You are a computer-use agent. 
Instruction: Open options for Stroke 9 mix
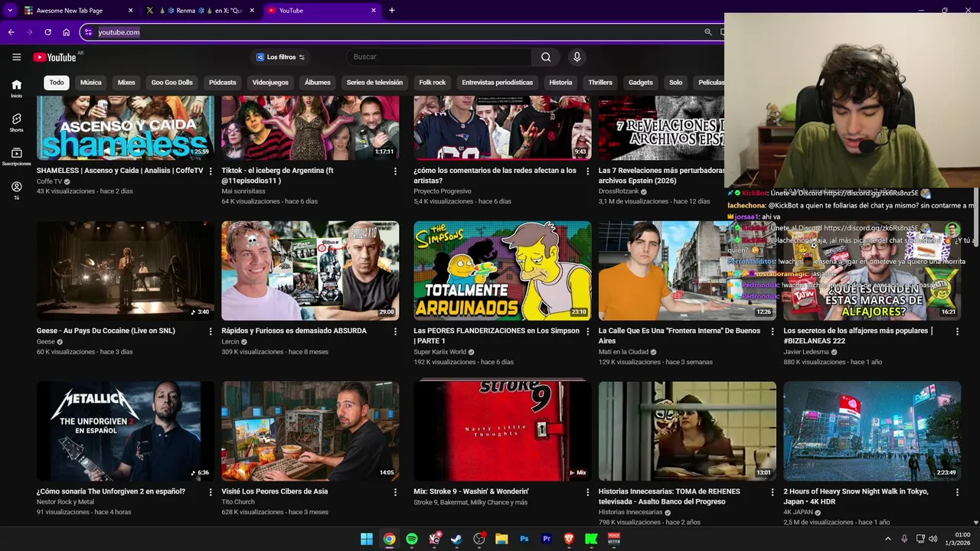588,492
